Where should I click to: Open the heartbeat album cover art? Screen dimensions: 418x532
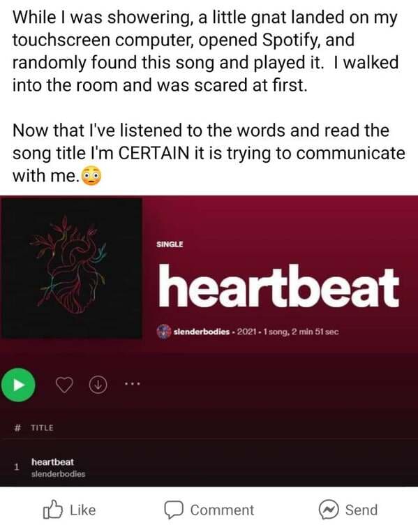click(72, 268)
